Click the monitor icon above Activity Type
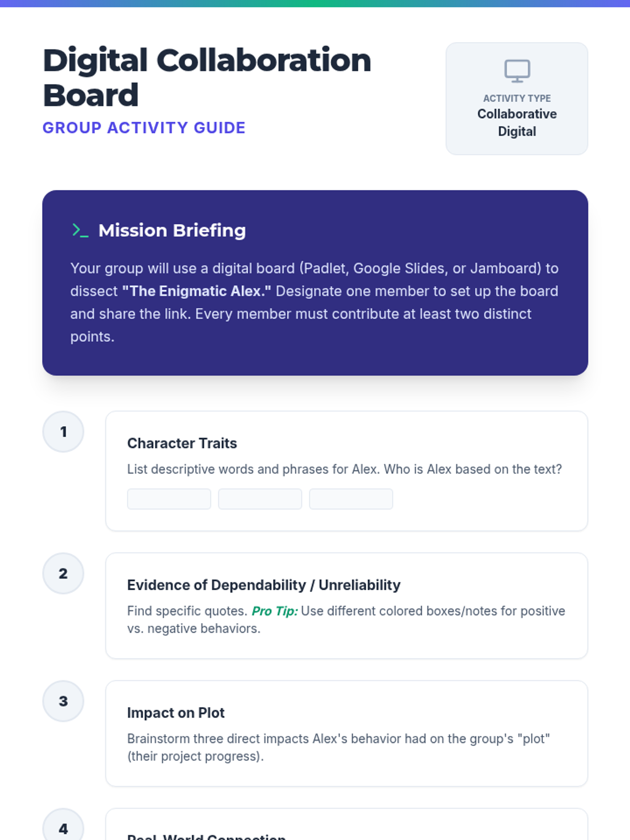Viewport: 630px width, 840px height. pyautogui.click(x=517, y=71)
